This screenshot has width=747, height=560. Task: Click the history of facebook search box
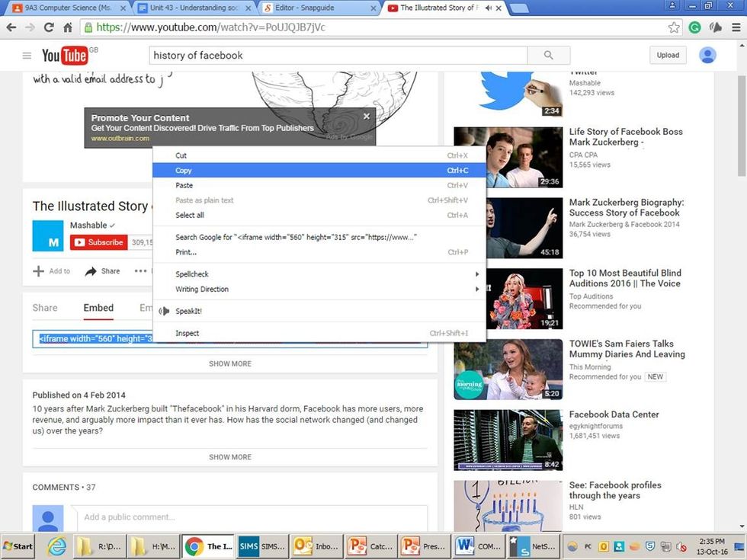point(338,55)
